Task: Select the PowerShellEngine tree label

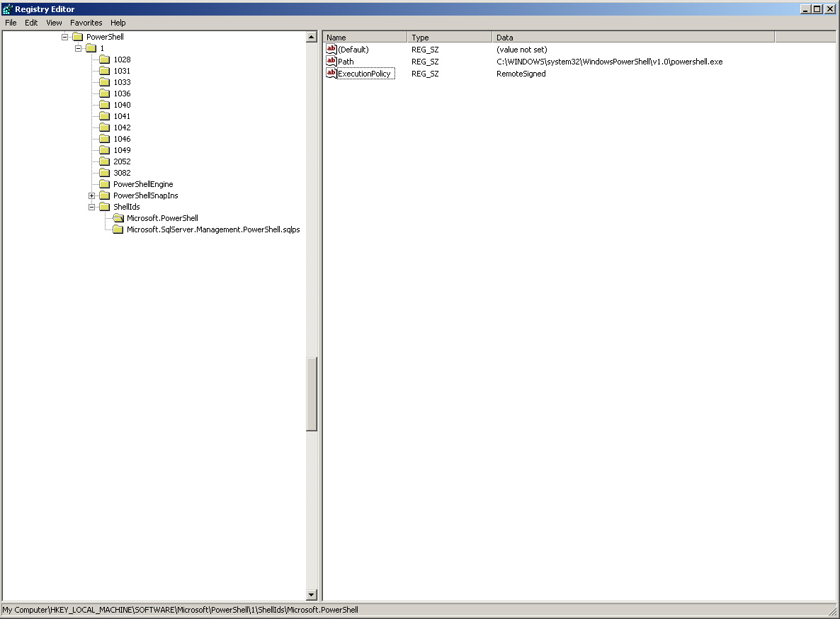Action: [x=143, y=184]
